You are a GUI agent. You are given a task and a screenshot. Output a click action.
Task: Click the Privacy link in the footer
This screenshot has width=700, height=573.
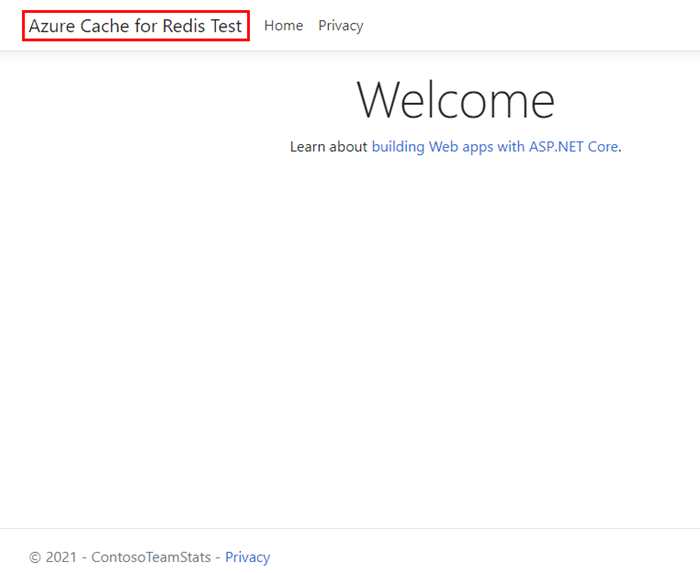click(247, 557)
